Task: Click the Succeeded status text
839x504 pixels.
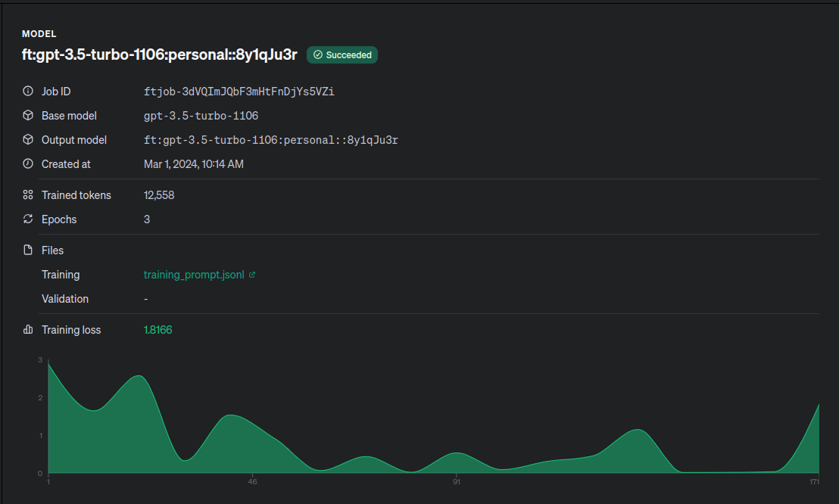Action: point(348,55)
